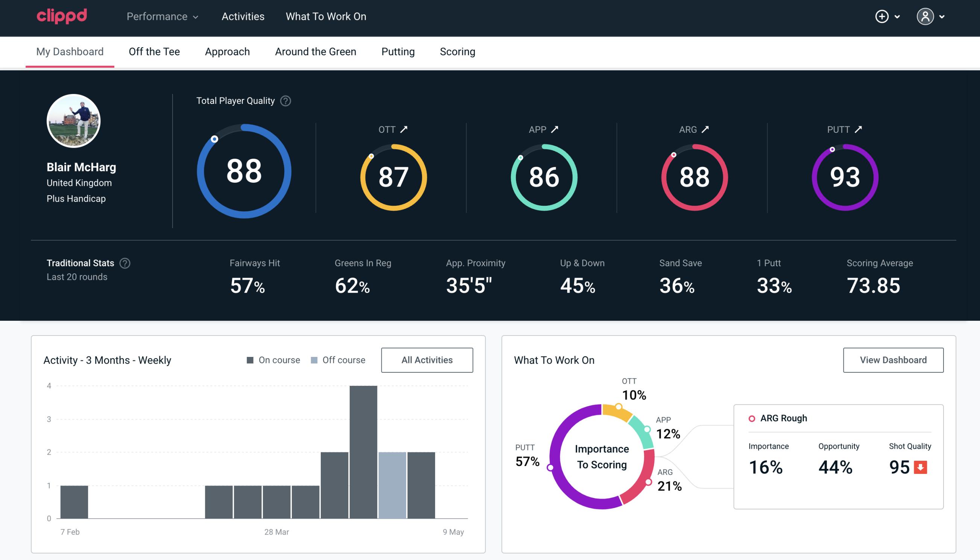This screenshot has width=980, height=560.
Task: Click the All Activities button
Action: tap(427, 360)
